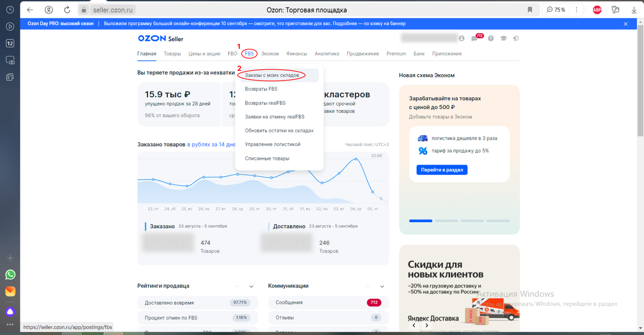The width and height of the screenshot is (644, 335).
Task: Open the seller profile account icon
Action: click(462, 38)
